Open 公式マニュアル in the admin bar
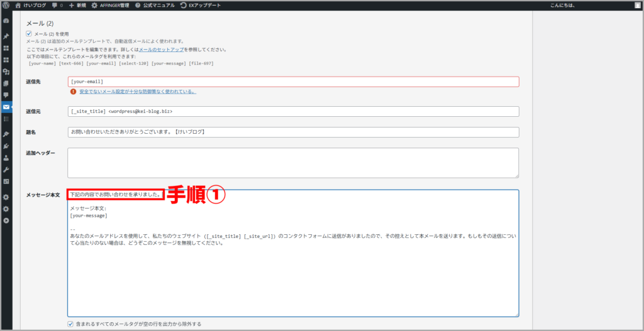The width and height of the screenshot is (644, 331). [x=154, y=5]
